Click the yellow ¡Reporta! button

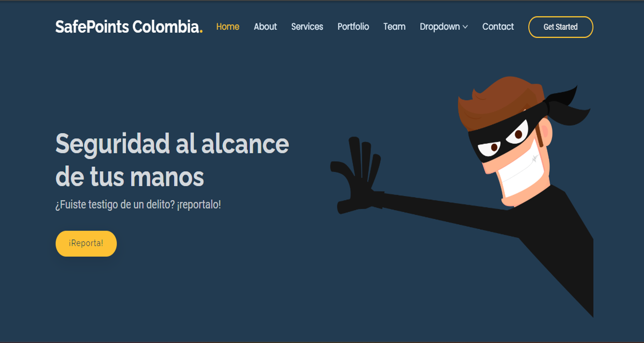click(x=86, y=243)
